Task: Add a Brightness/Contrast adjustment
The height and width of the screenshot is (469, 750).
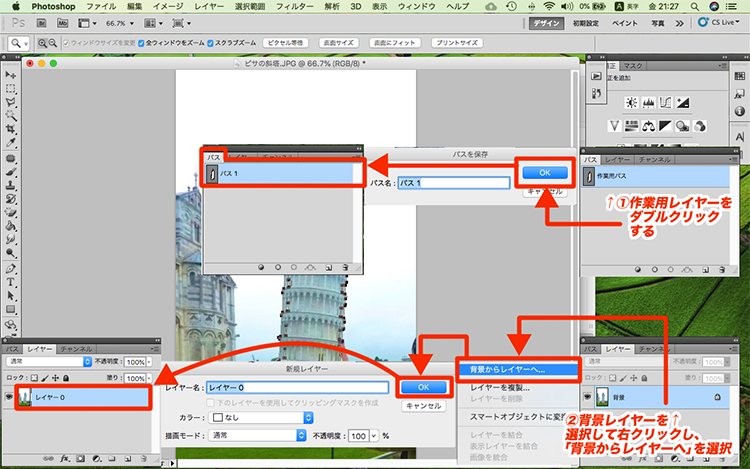Action: [x=631, y=102]
